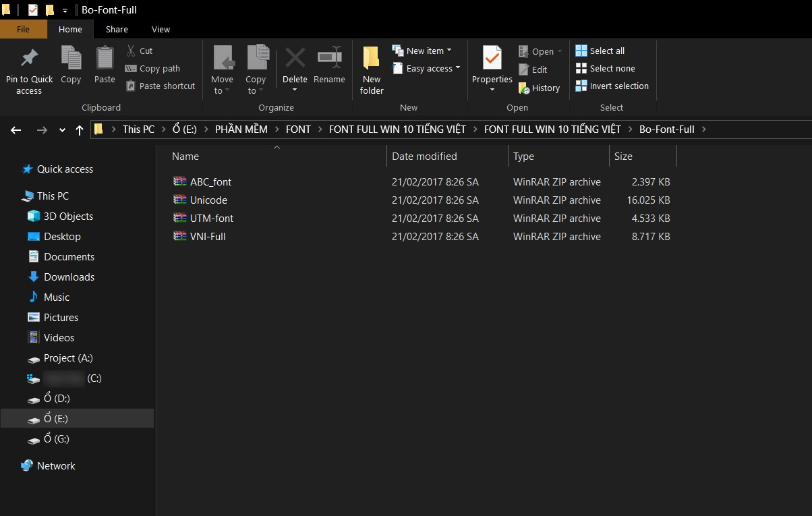Open file History
Viewport: 812px width, 516px height.
(539, 88)
